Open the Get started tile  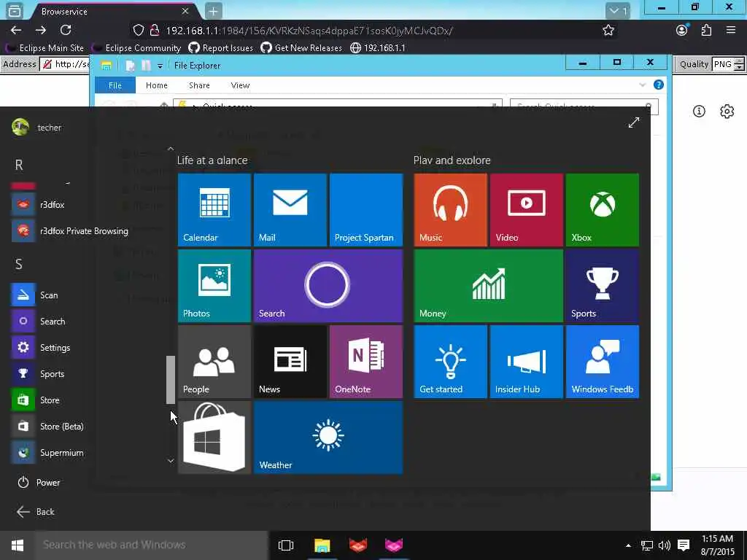pyautogui.click(x=450, y=362)
